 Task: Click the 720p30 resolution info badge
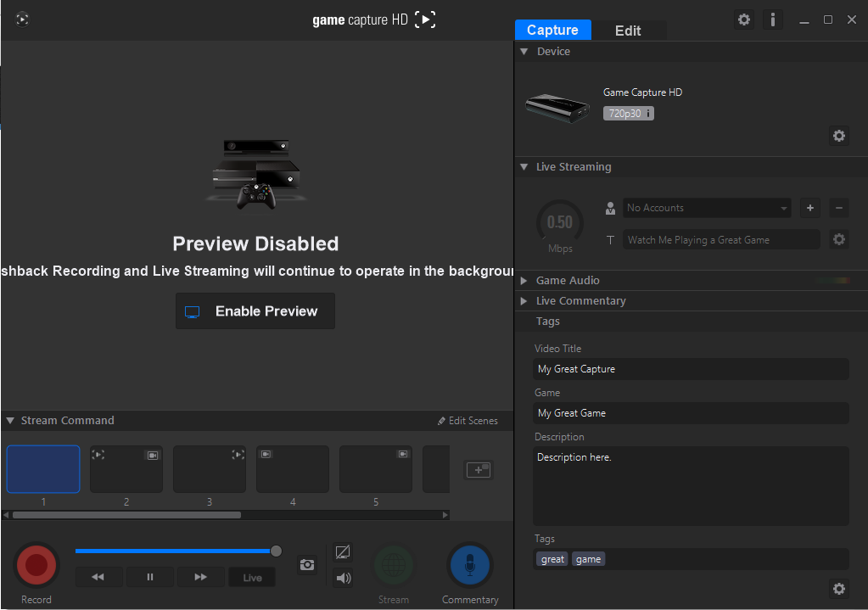(629, 114)
